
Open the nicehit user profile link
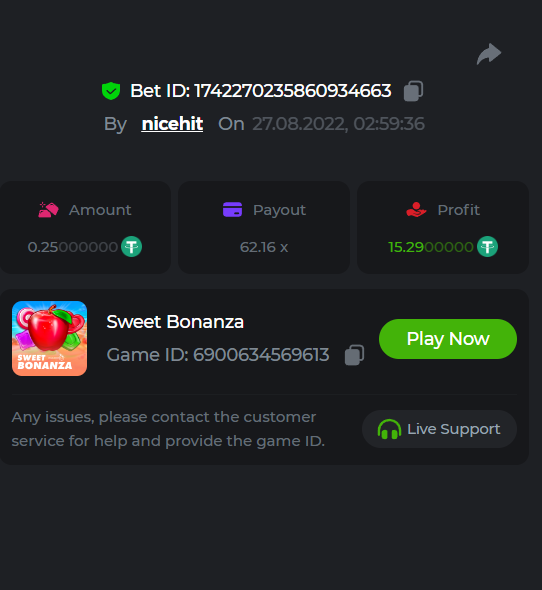point(172,124)
